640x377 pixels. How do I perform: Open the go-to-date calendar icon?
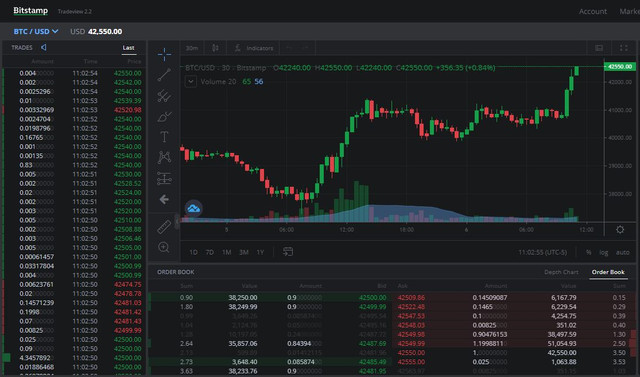tap(288, 252)
